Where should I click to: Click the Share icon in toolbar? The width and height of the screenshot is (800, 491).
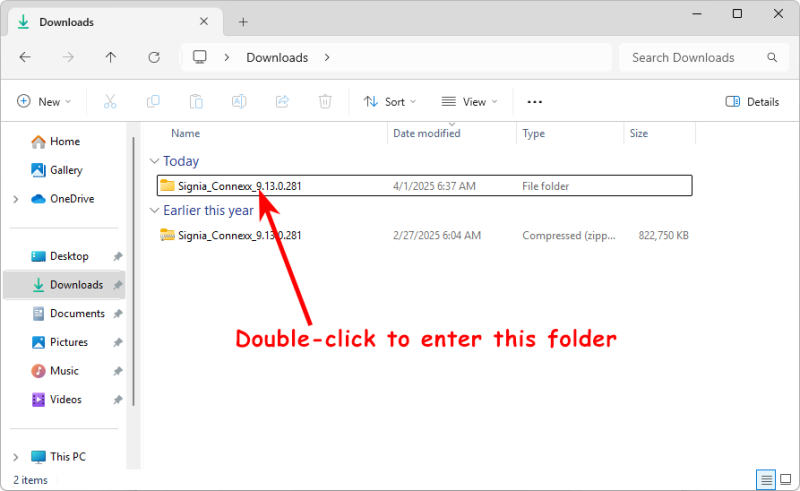[282, 101]
